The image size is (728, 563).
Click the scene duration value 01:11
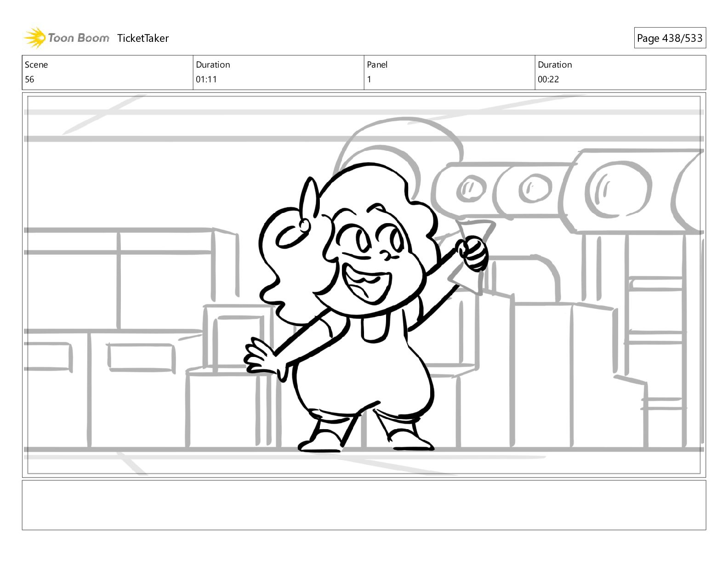[206, 79]
